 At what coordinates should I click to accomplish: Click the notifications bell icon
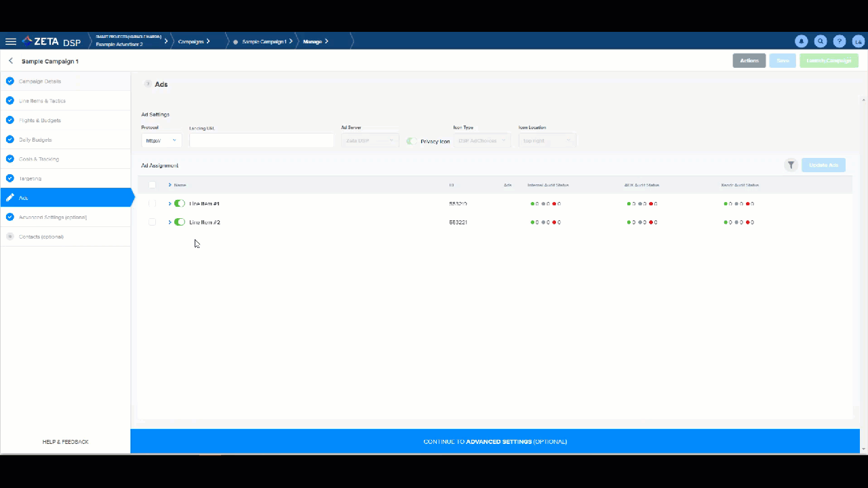(802, 41)
